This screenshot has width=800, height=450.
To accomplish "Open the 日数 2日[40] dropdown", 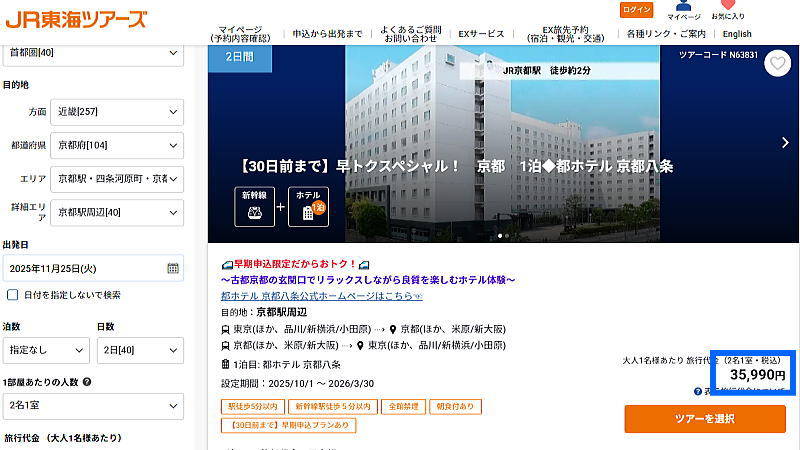I will [140, 351].
